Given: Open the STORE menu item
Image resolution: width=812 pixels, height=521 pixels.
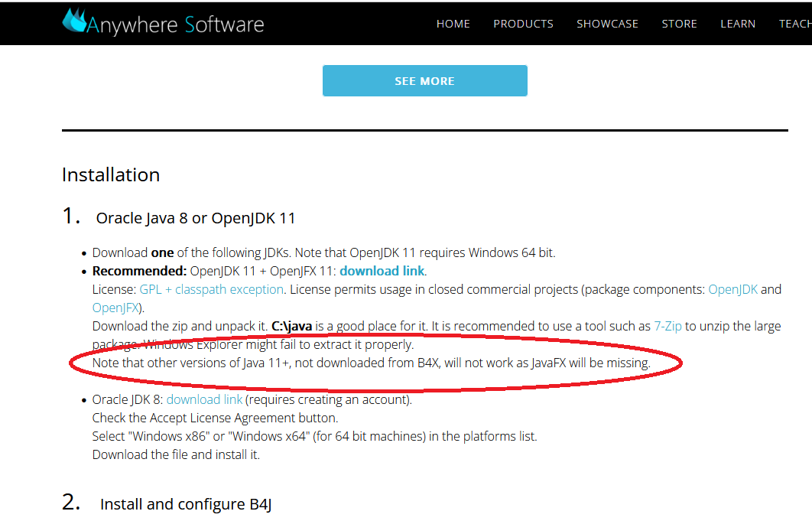Looking at the screenshot, I should 680,24.
